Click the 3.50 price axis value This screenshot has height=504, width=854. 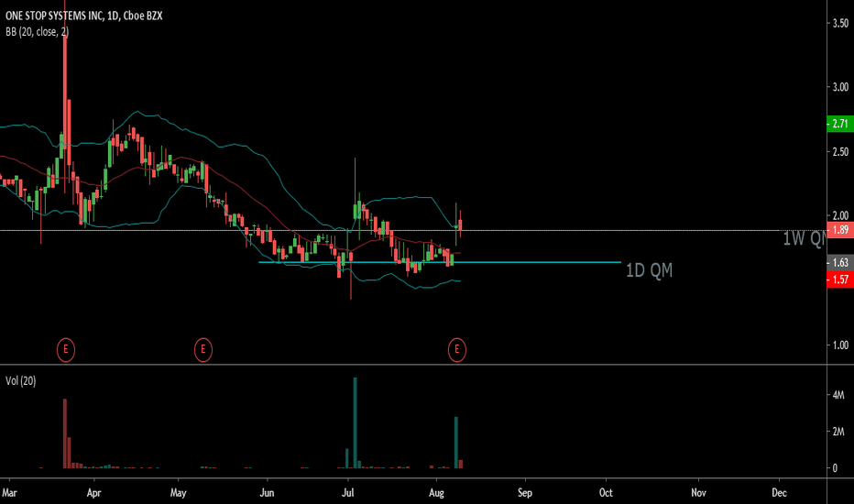tap(840, 23)
